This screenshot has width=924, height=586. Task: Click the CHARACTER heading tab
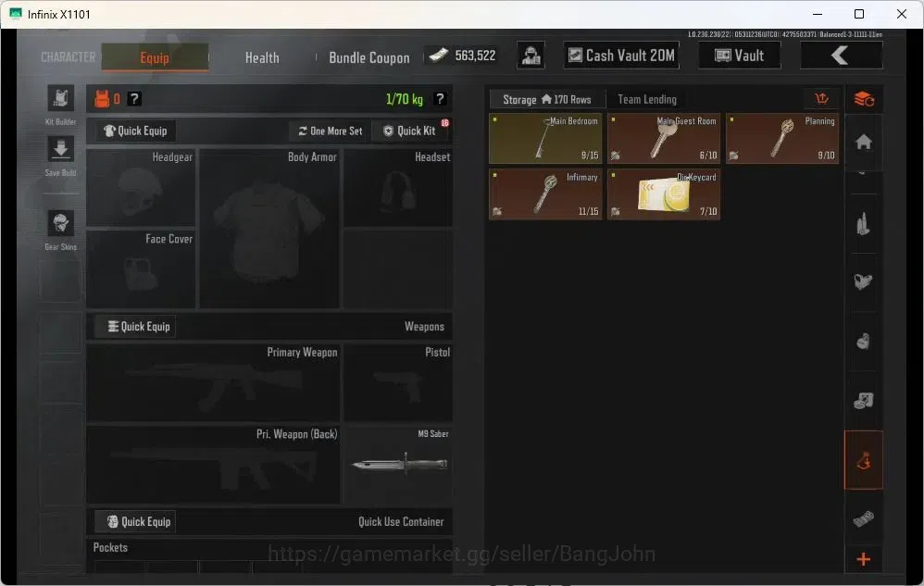[68, 57]
